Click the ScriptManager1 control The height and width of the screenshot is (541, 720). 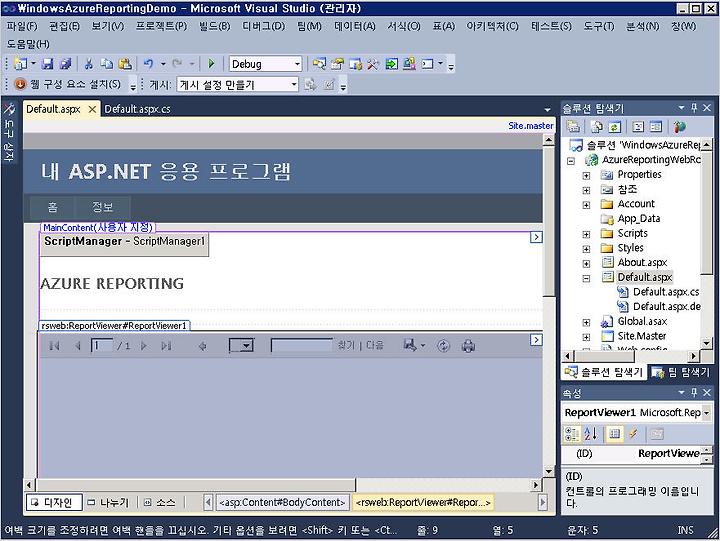[x=124, y=242]
